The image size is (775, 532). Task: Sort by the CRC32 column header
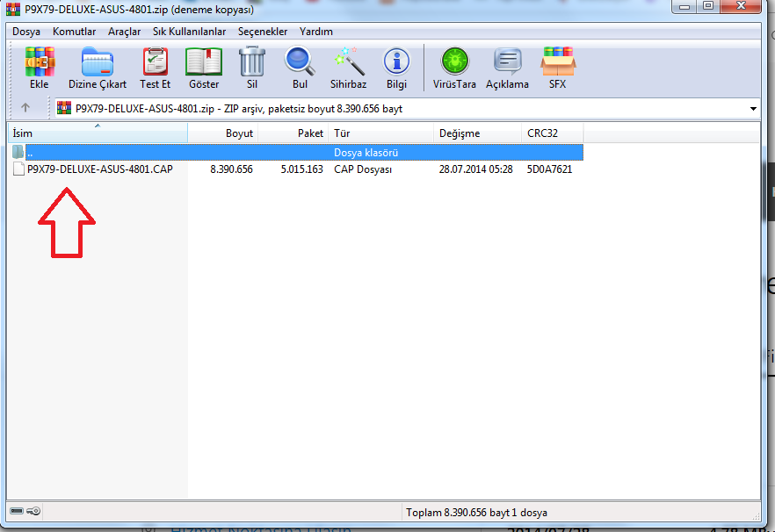[x=553, y=133]
